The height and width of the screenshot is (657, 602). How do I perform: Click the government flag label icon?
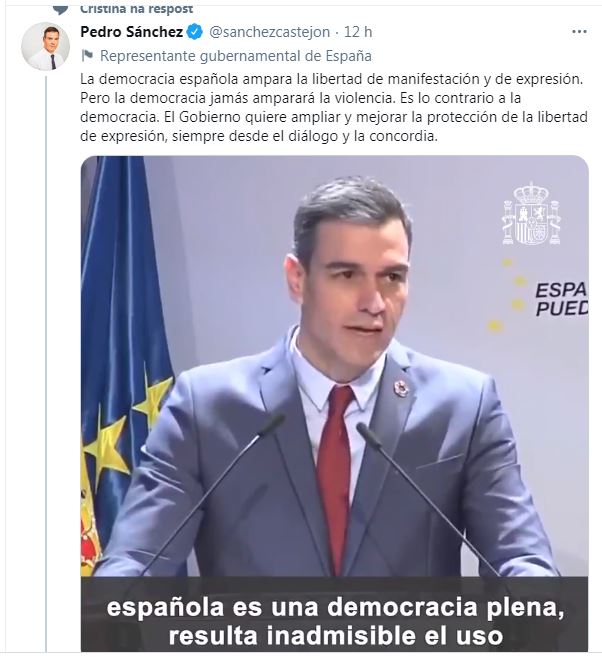point(87,55)
